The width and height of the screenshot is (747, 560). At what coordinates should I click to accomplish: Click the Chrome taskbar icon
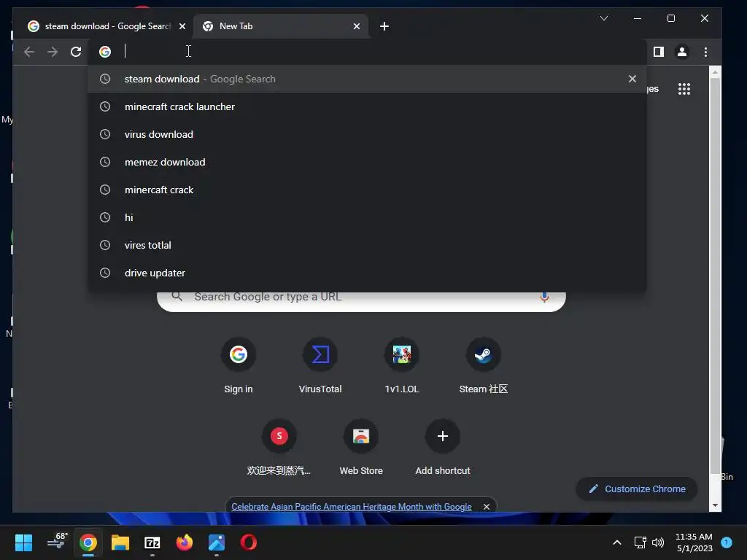[x=88, y=542]
